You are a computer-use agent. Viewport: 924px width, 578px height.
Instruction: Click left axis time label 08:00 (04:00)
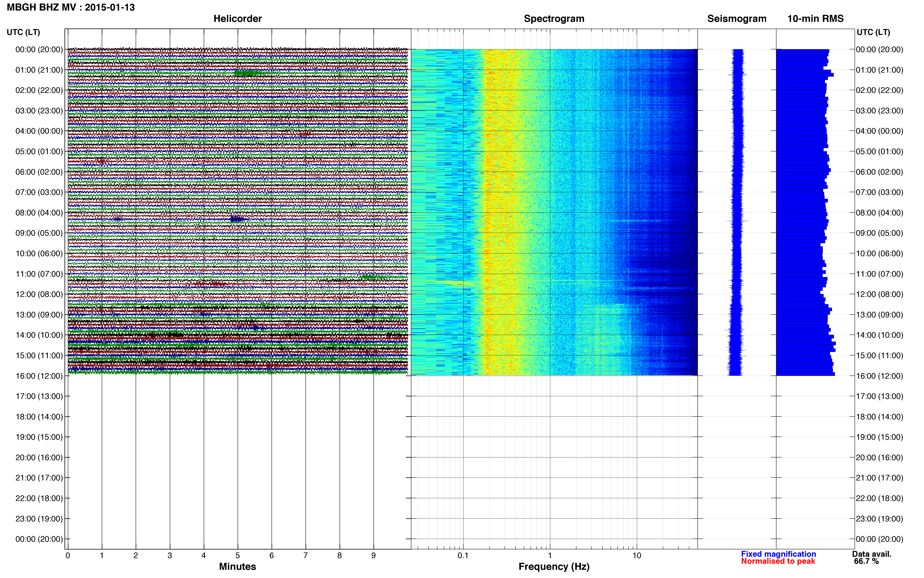click(39, 213)
